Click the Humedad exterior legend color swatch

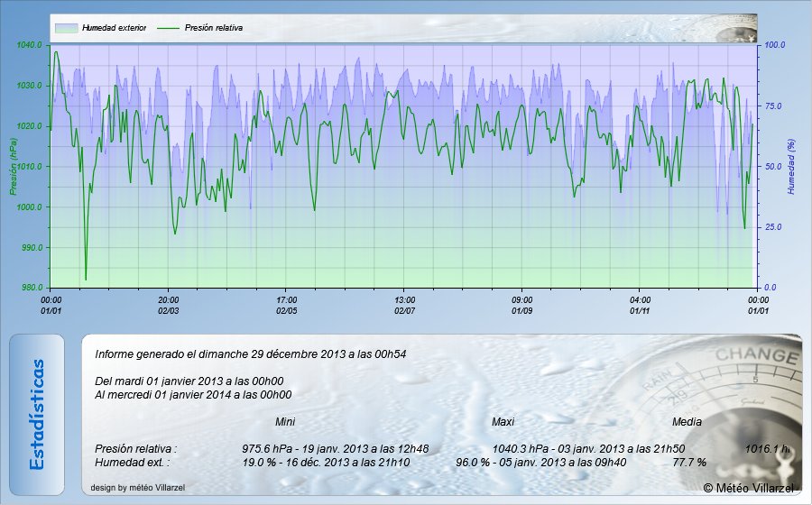pos(66,29)
